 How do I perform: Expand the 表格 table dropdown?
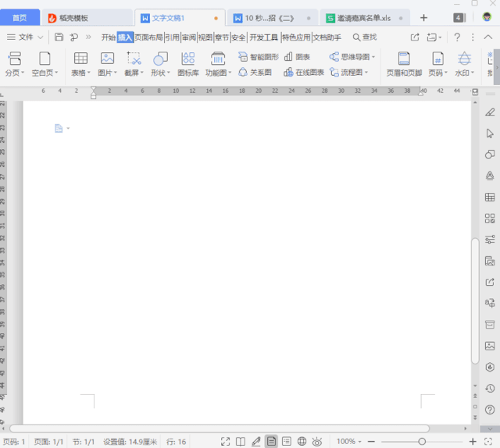[80, 73]
